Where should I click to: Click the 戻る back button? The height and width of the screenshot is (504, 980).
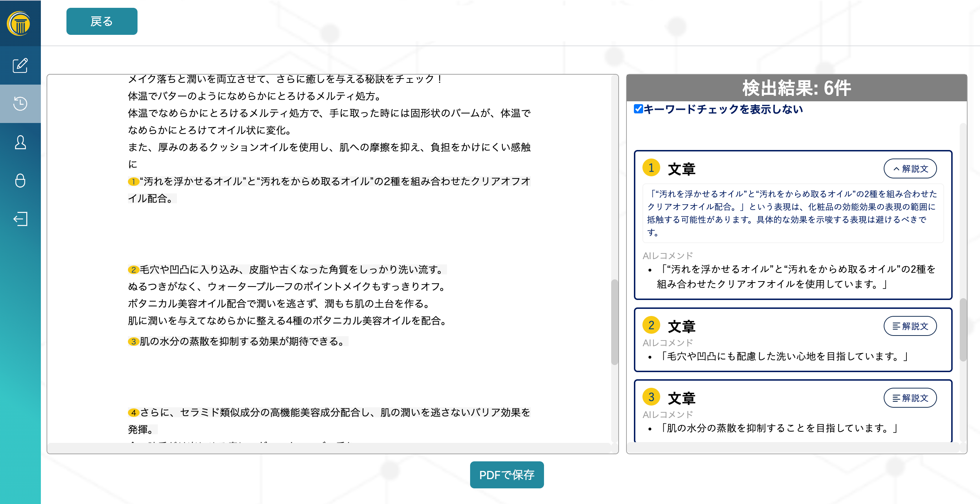click(102, 21)
